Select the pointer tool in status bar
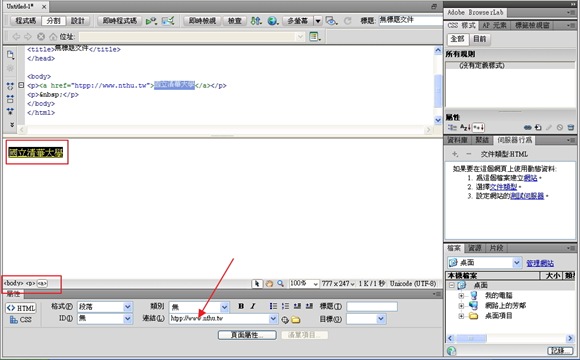 pyautogui.click(x=256, y=284)
